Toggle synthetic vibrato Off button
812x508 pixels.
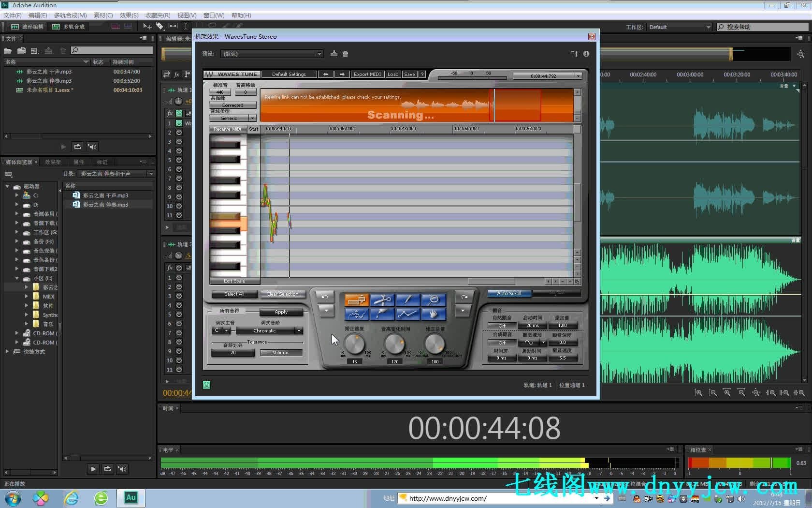(502, 343)
